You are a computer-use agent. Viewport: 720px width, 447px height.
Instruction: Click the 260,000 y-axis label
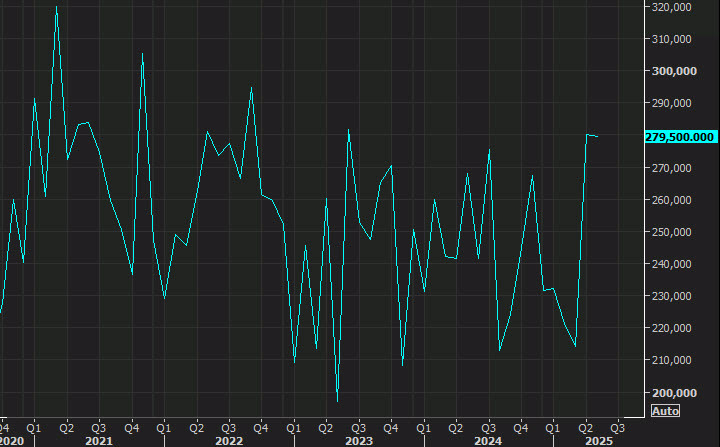pos(671,200)
